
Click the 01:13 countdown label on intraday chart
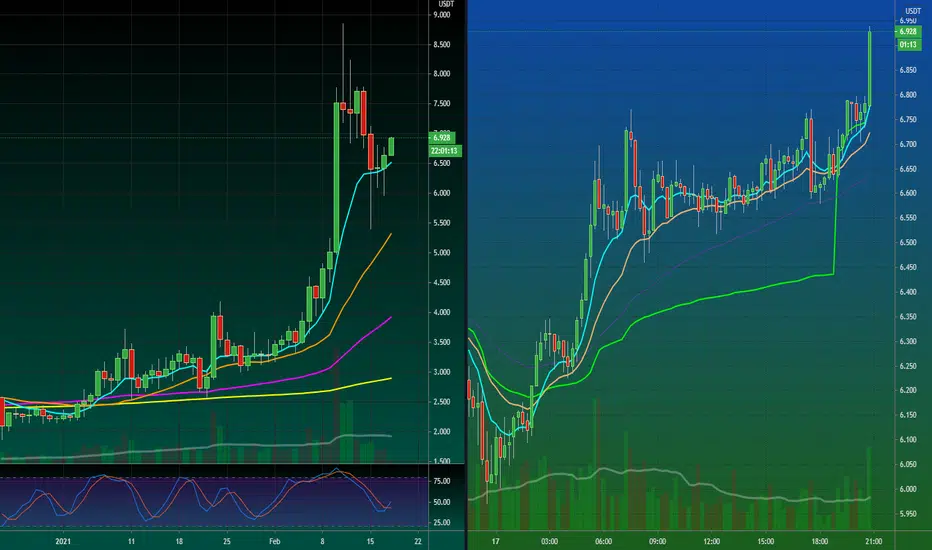click(x=908, y=45)
